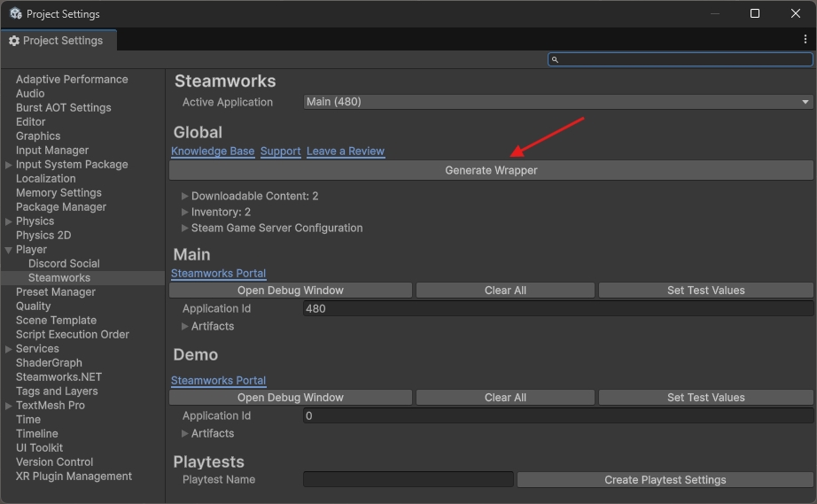Click Clear All under Demo
This screenshot has height=504, width=817.
(505, 398)
